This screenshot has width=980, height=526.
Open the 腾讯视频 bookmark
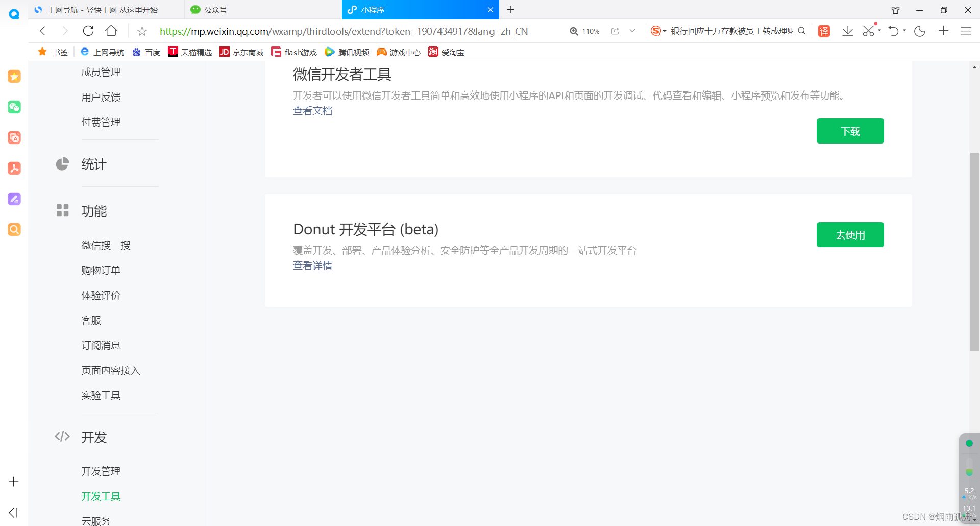click(347, 52)
